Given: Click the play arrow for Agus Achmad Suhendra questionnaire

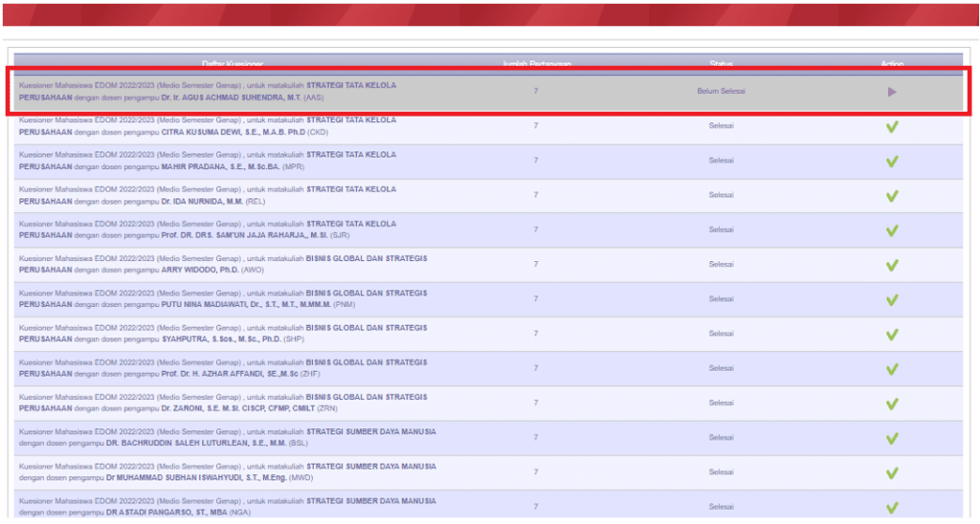Looking at the screenshot, I should (x=892, y=92).
